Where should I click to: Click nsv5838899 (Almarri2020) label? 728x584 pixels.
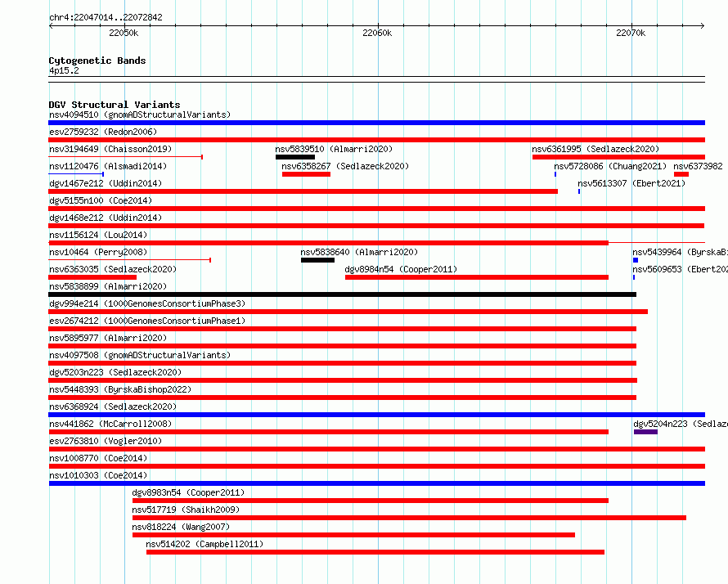point(108,286)
